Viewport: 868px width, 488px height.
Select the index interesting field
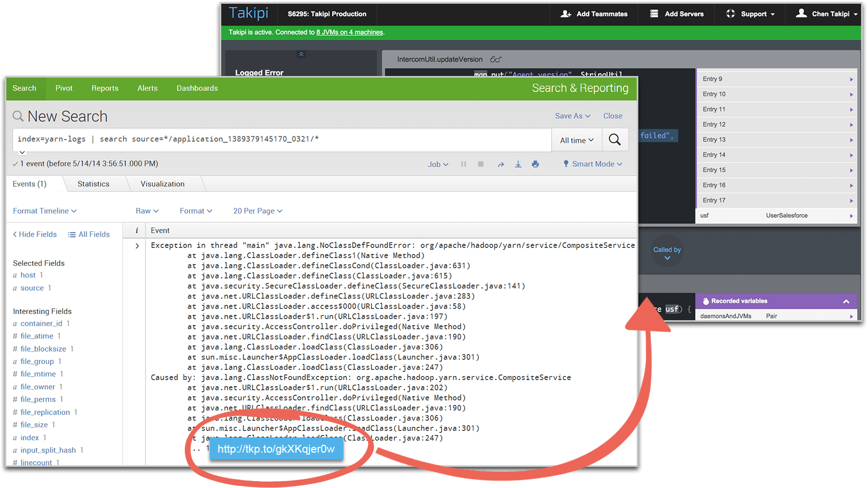pyautogui.click(x=30, y=438)
